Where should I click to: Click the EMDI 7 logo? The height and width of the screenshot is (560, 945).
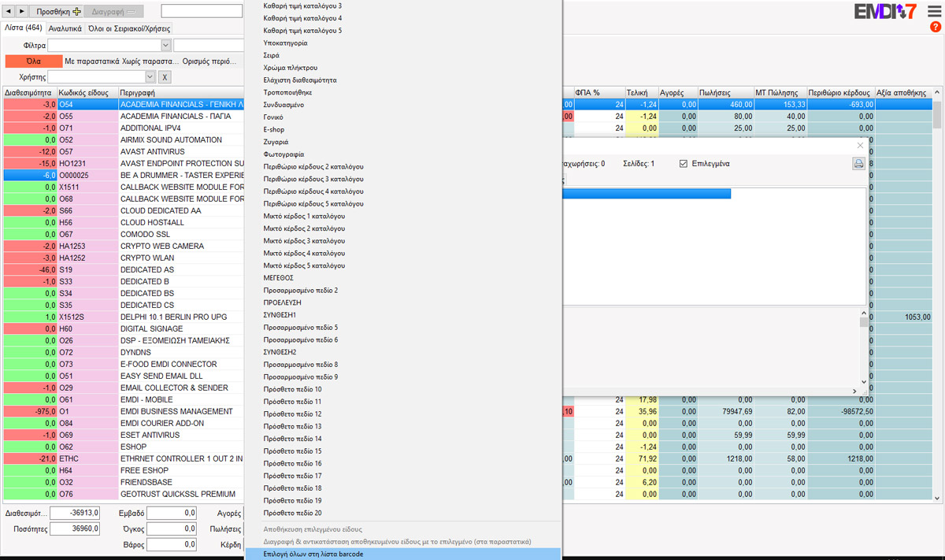[x=886, y=12]
